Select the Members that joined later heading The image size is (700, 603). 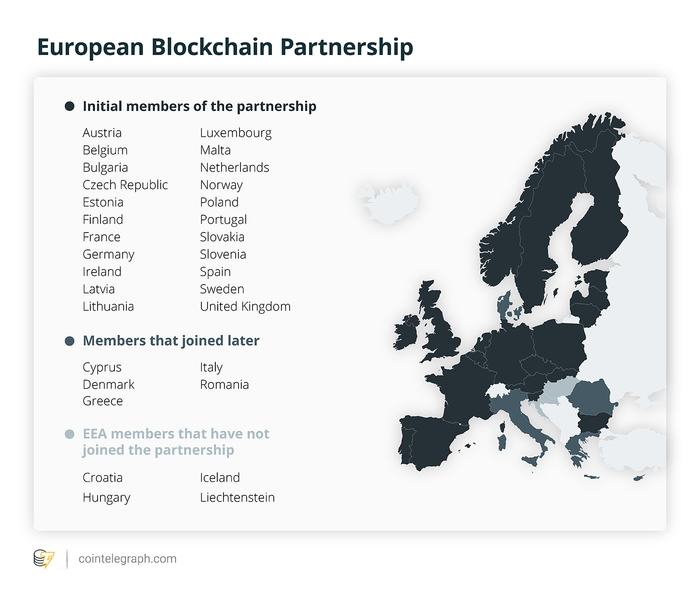click(x=171, y=341)
